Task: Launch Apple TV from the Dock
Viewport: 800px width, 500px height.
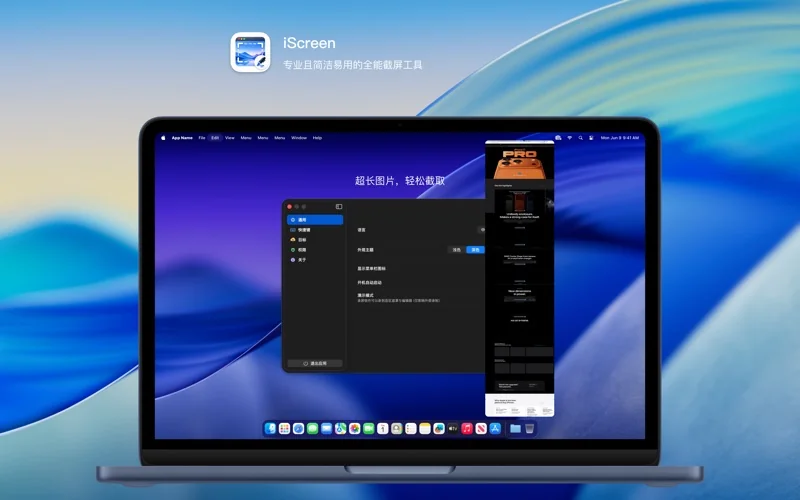Action: (x=453, y=429)
